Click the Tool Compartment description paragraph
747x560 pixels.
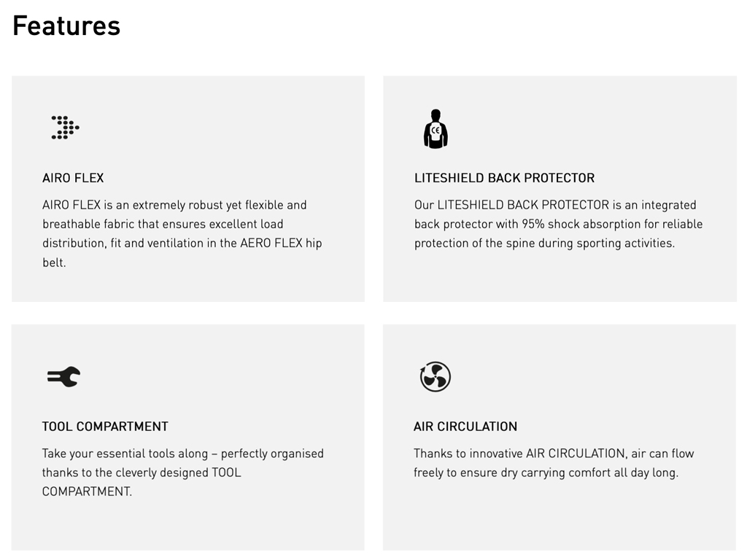coord(182,472)
